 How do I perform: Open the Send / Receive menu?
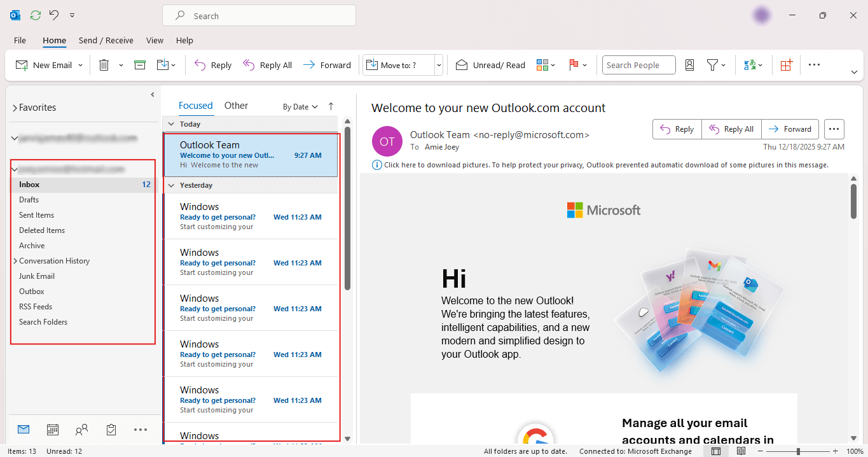[x=106, y=39]
